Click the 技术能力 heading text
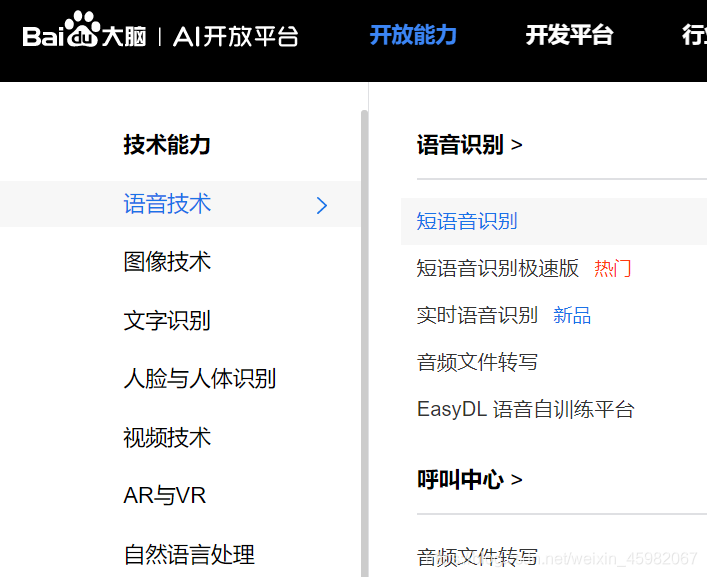 (167, 145)
